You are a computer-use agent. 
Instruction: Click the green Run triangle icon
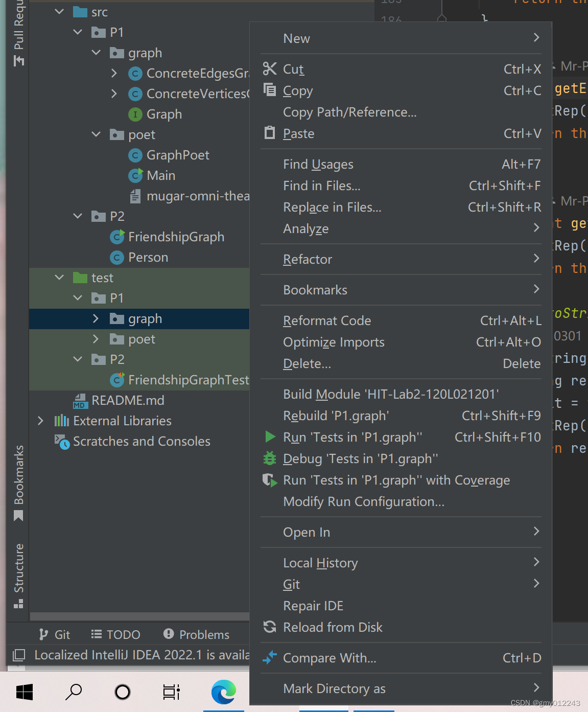pos(270,437)
